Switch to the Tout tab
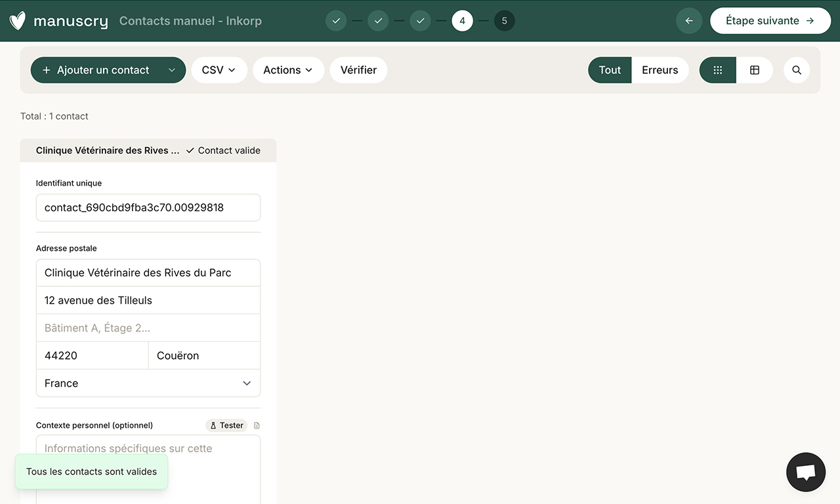This screenshot has height=504, width=840. (x=609, y=70)
